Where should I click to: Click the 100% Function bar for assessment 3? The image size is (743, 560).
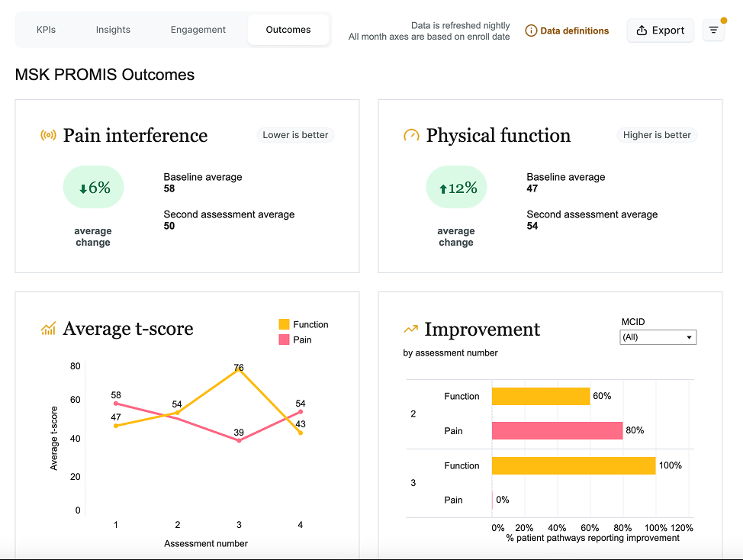tap(573, 465)
